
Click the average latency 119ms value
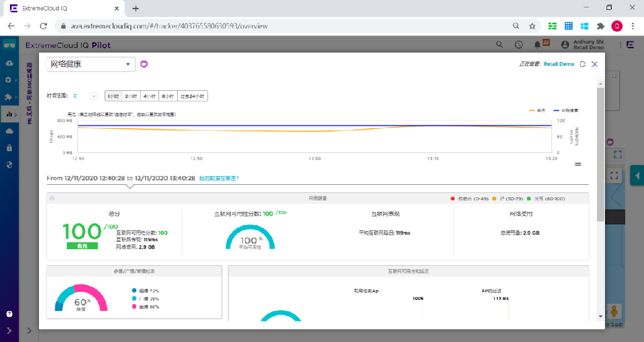click(x=385, y=233)
